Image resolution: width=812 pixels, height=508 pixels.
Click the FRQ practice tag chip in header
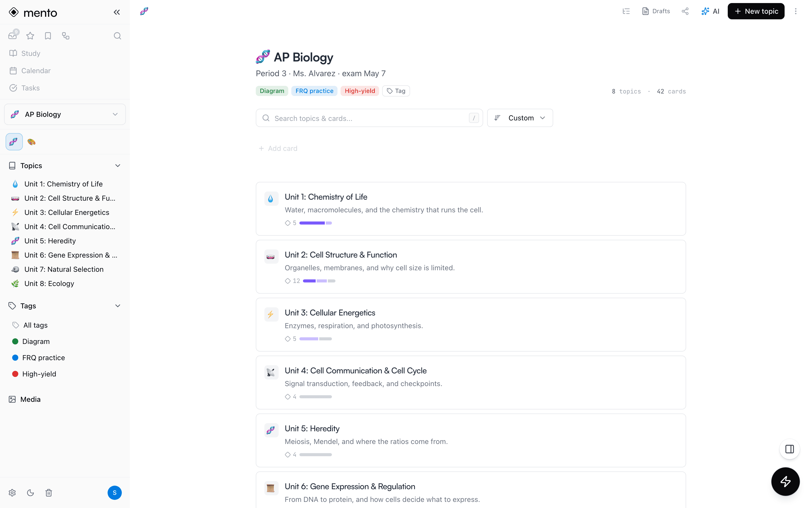pyautogui.click(x=314, y=91)
